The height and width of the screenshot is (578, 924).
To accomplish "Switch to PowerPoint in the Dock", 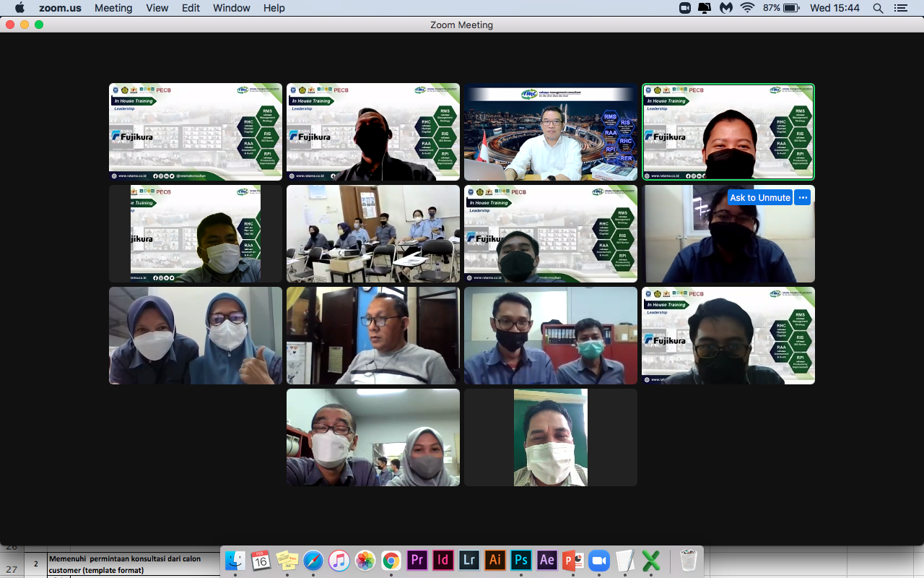I will click(x=572, y=561).
